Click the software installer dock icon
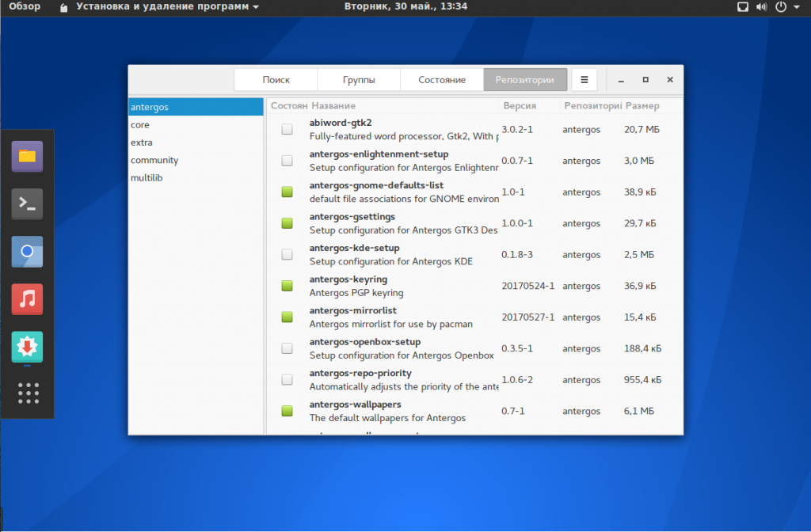This screenshot has height=532, width=811. pos(27,347)
